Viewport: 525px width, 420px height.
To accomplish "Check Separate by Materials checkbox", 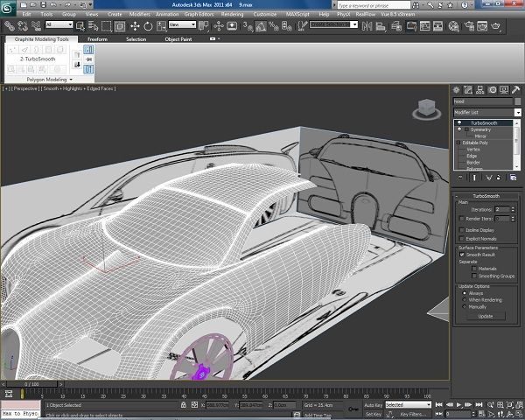I will pos(473,269).
